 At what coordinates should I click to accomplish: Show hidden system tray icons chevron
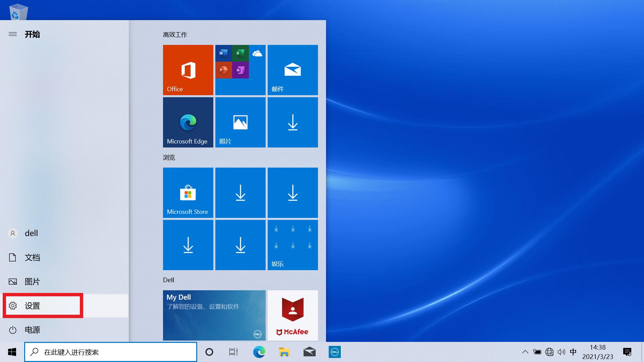tap(525, 352)
